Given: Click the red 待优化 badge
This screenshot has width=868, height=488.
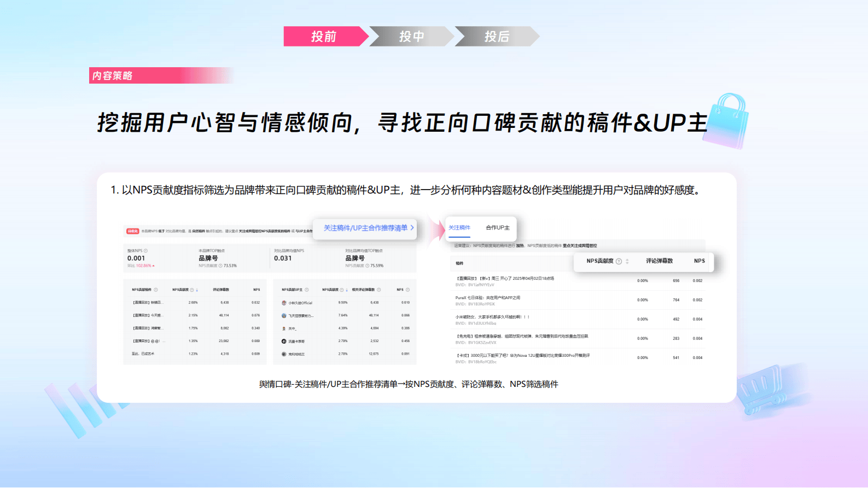Looking at the screenshot, I should [133, 231].
